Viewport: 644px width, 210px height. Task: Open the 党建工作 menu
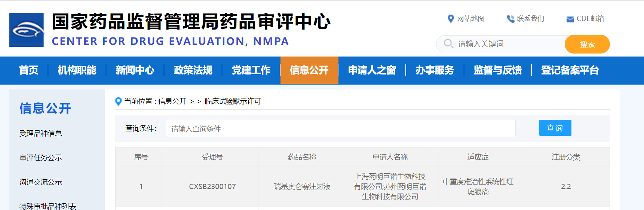tap(251, 70)
